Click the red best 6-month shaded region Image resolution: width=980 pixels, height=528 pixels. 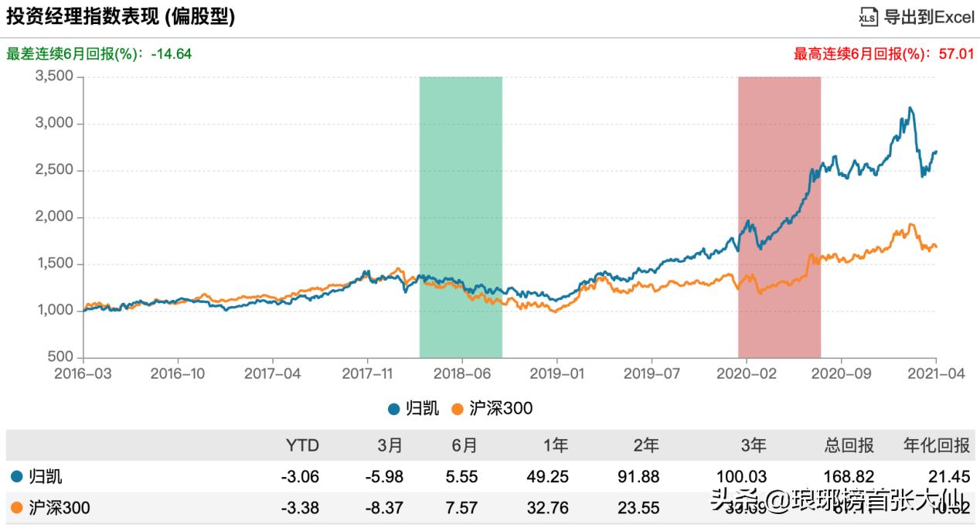coord(779,216)
